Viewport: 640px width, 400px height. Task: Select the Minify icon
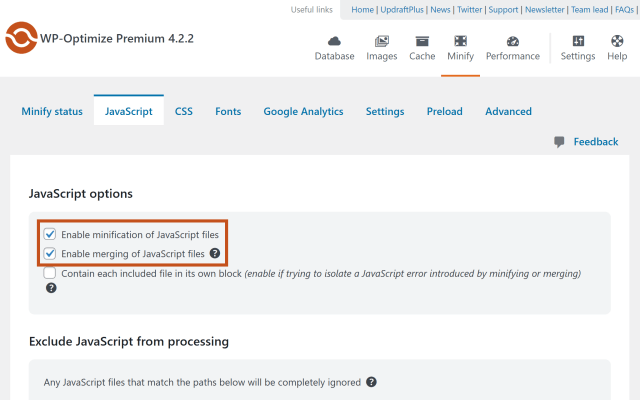pos(460,41)
